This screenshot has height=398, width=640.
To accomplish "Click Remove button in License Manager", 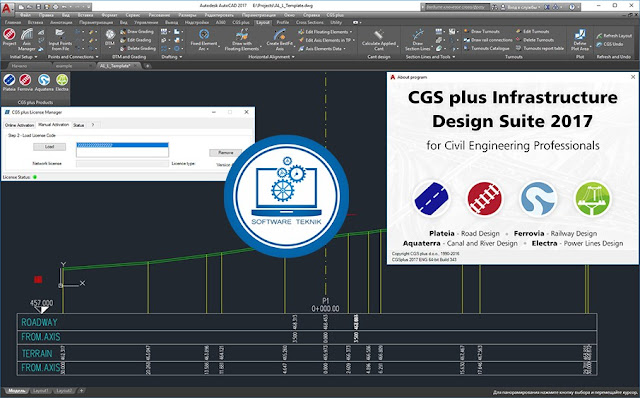I will click(225, 153).
